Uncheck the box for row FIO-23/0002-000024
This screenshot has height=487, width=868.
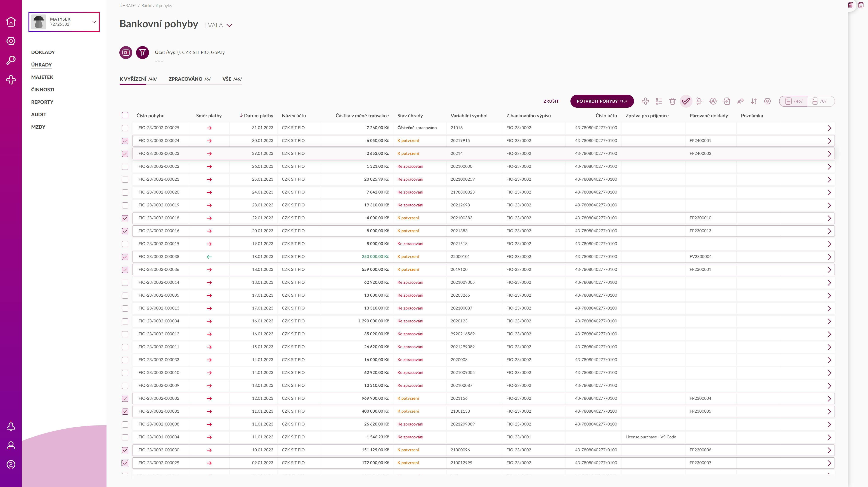point(125,141)
